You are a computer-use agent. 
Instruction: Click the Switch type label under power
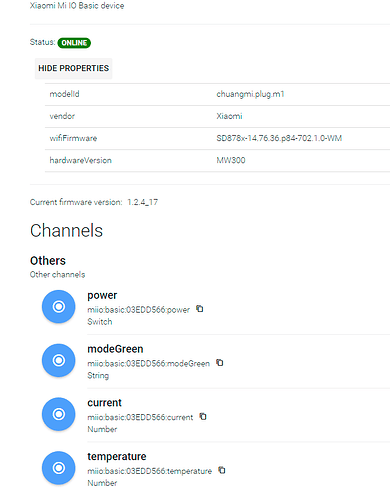(100, 322)
